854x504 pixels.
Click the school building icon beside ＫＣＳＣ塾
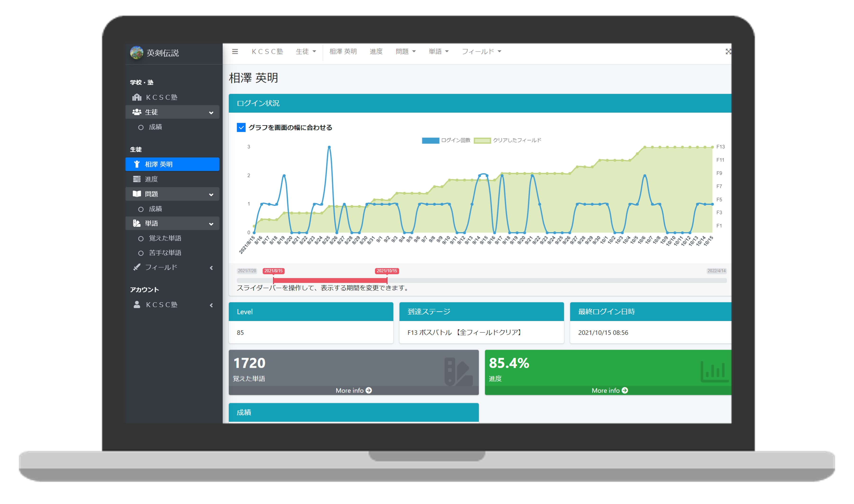(x=137, y=97)
